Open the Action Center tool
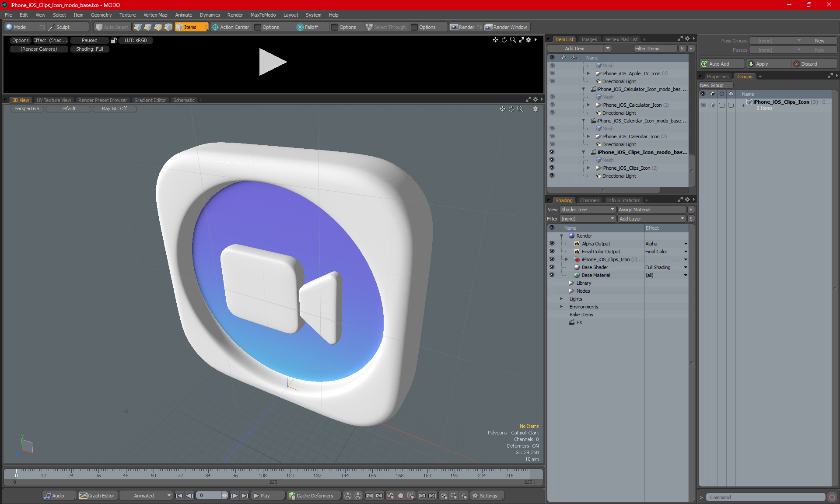The image size is (840, 504). [231, 27]
